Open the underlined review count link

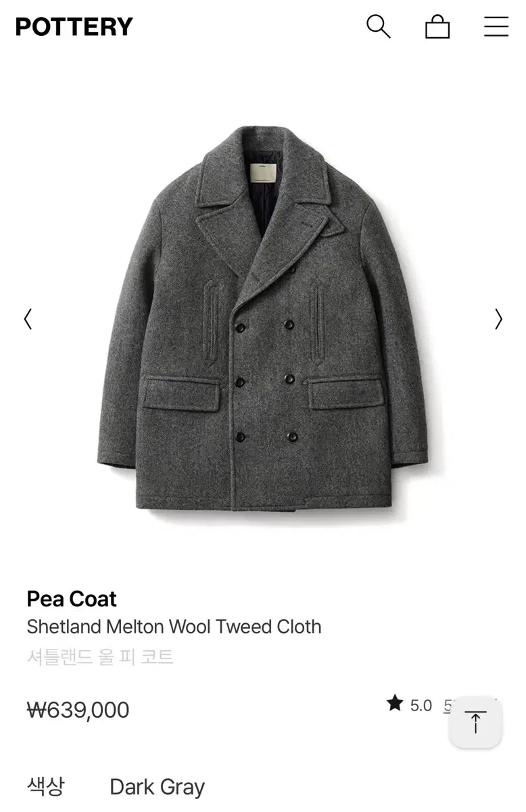coord(448,706)
